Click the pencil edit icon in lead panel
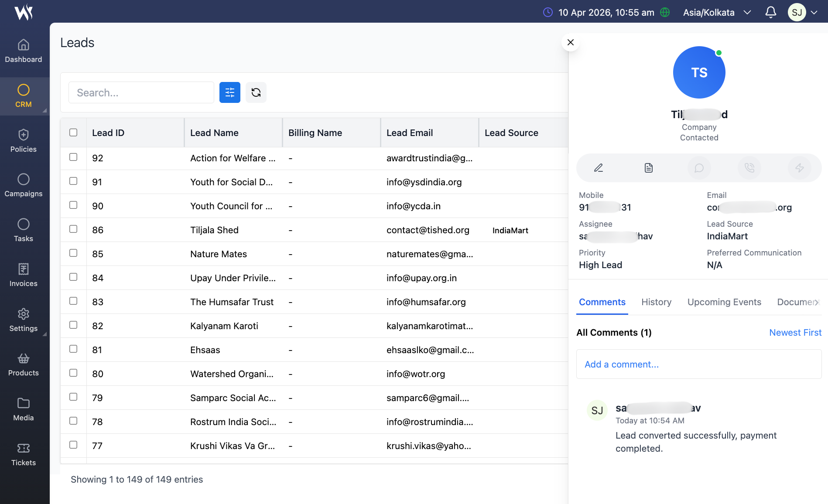Screen dimensions: 828x504 (x=599, y=168)
